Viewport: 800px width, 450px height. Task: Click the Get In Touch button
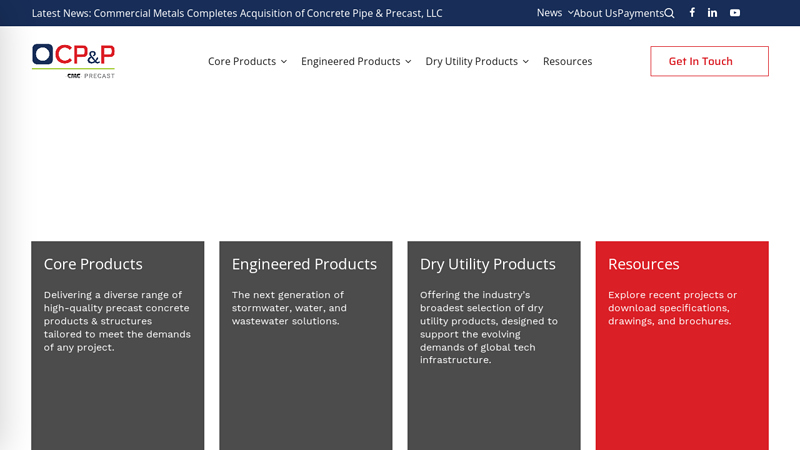(x=709, y=61)
